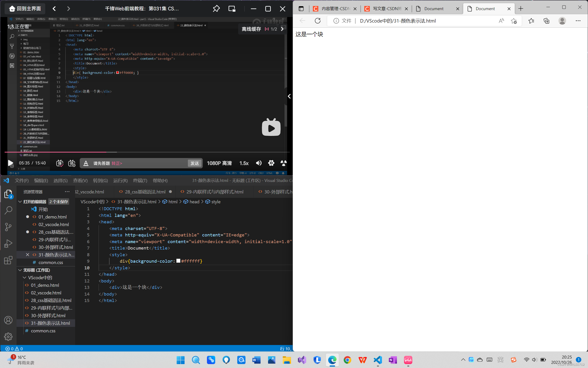The width and height of the screenshot is (588, 368).
Task: Open 终端(T) menu in VS Code
Action: [140, 181]
